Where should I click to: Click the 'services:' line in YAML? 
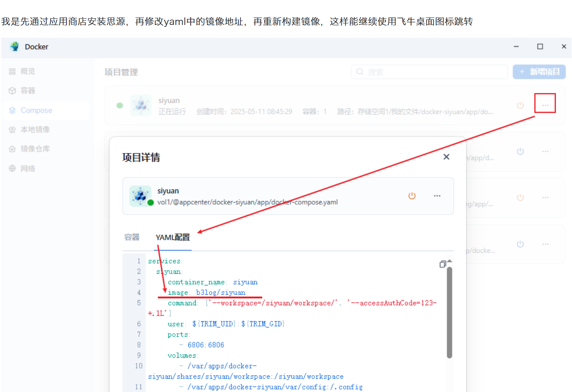165,261
